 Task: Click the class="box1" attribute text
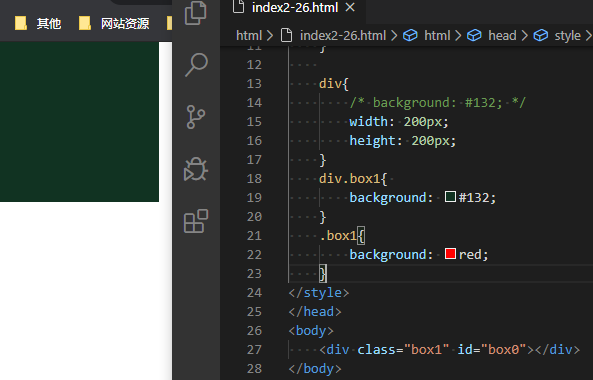[403, 349]
